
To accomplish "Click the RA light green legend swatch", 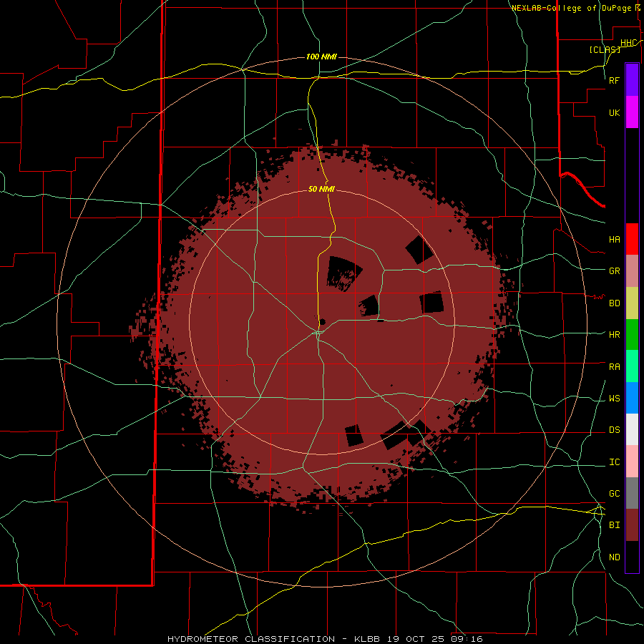I will [x=632, y=366].
